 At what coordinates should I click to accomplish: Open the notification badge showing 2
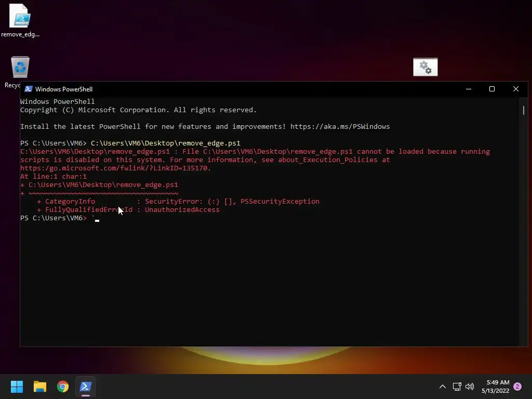517,387
